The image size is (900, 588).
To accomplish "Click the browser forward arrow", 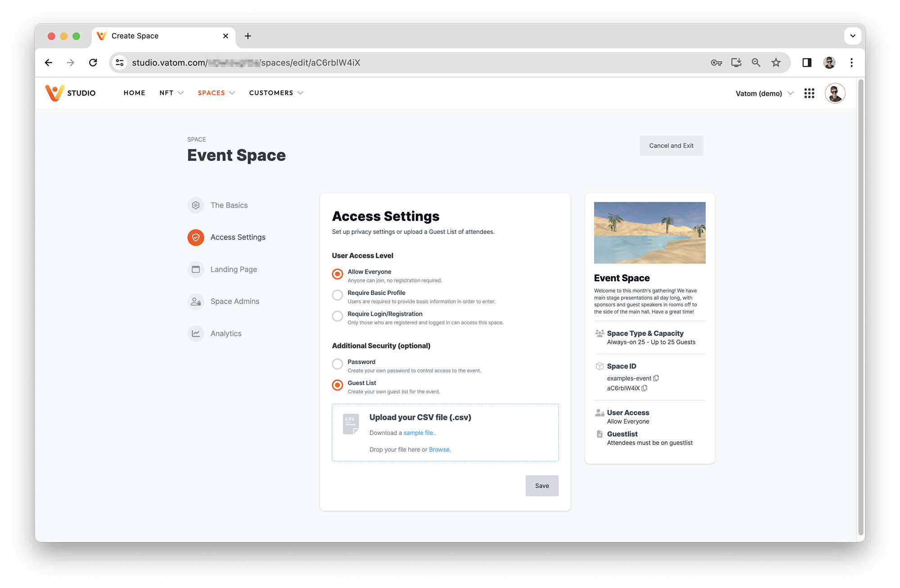I will [x=71, y=63].
